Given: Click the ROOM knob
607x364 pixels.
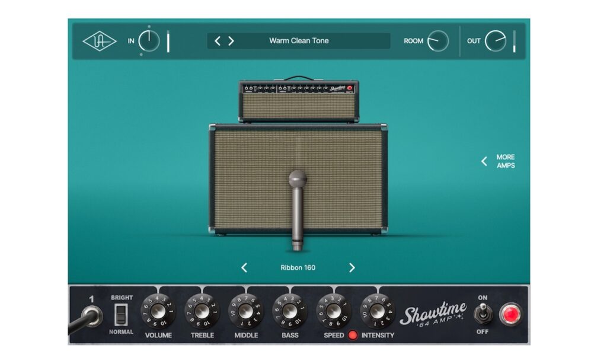Looking at the screenshot, I should click(x=438, y=41).
